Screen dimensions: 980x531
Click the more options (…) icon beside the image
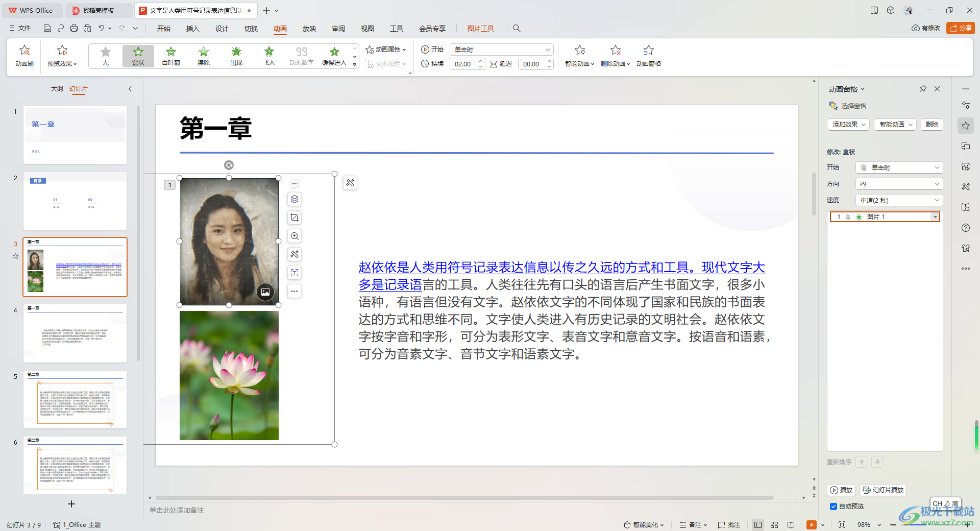(x=295, y=291)
